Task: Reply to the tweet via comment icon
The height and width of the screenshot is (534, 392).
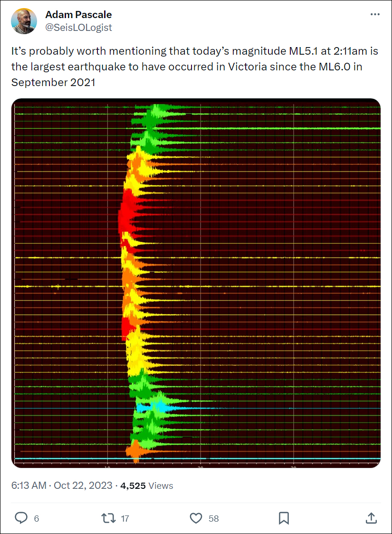Action: 21,518
